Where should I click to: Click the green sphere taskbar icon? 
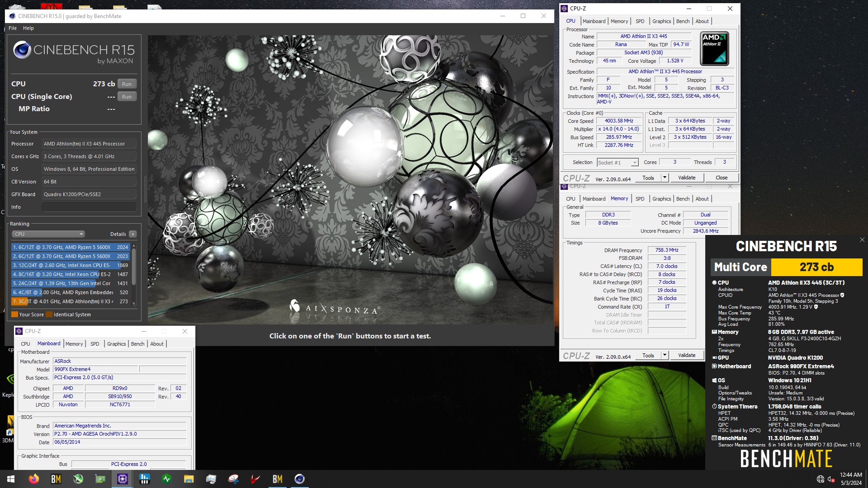(x=78, y=479)
